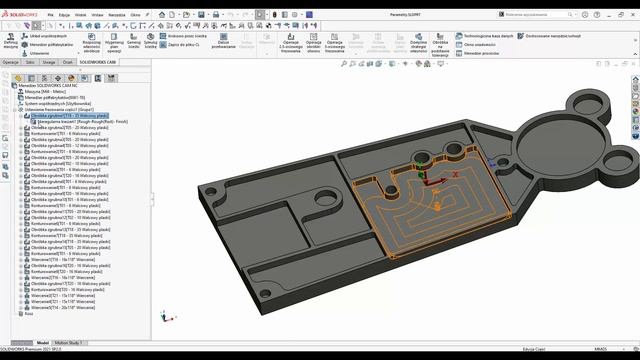Collapse the ribbon with the chevron arrow

[635, 54]
